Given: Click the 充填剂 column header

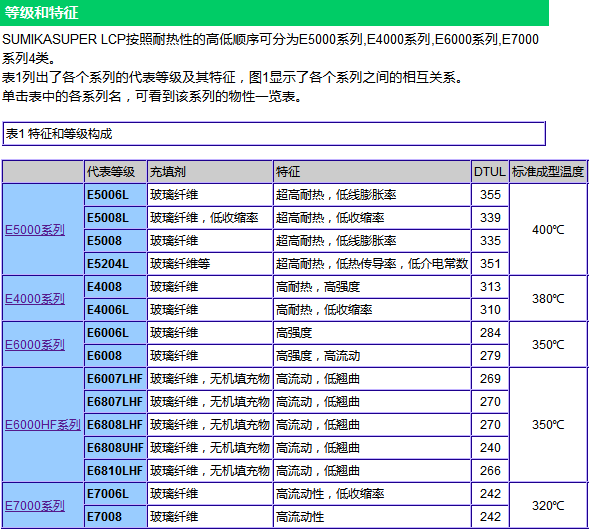Looking at the screenshot, I should (x=210, y=172).
